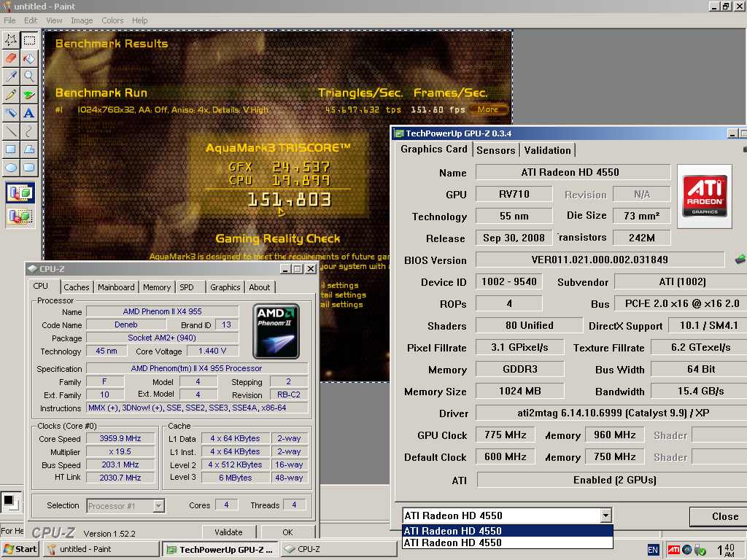Open the Paint Edit menu
Image resolution: width=747 pixels, height=560 pixels.
31,20
